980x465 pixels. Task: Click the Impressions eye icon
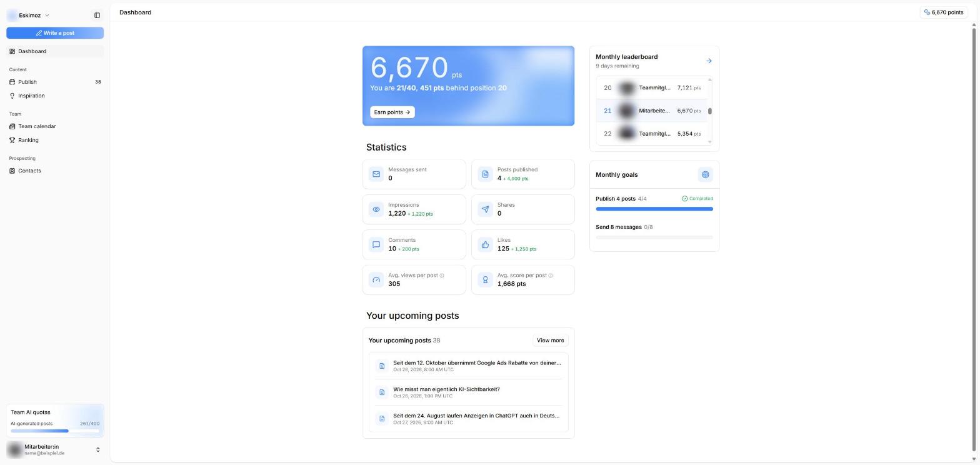tap(376, 209)
